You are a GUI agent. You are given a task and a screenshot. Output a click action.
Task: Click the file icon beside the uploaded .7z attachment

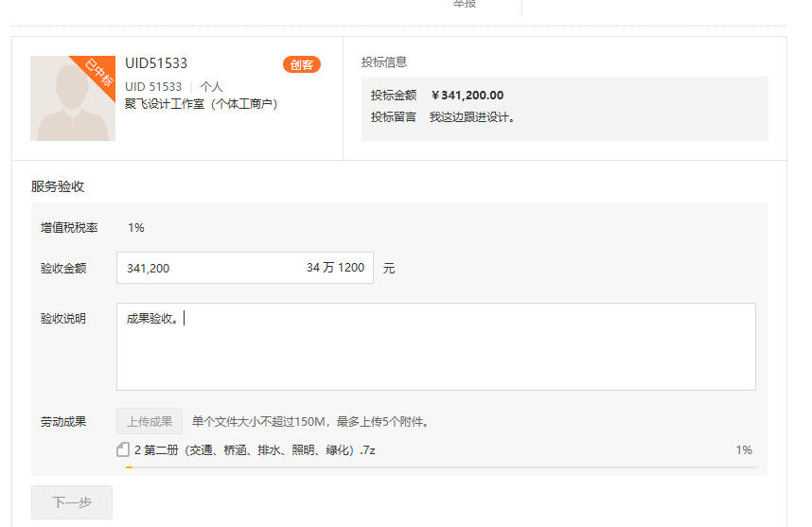[x=123, y=449]
